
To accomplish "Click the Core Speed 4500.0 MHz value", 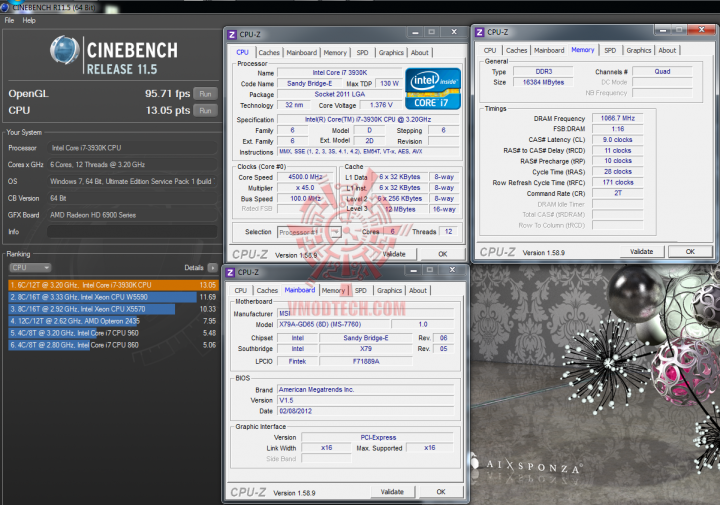I will coord(305,177).
